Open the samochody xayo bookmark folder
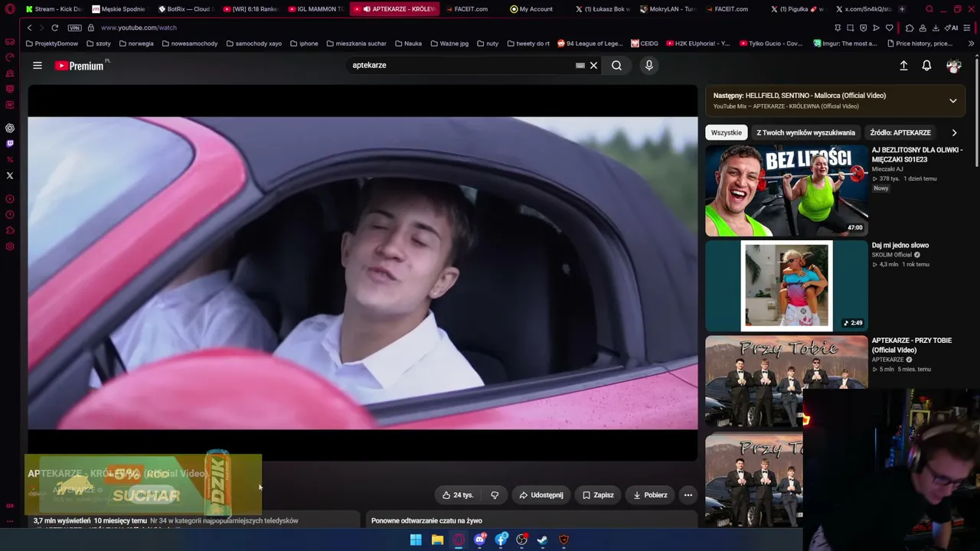Screen dimensions: 980x551 click(x=254, y=44)
